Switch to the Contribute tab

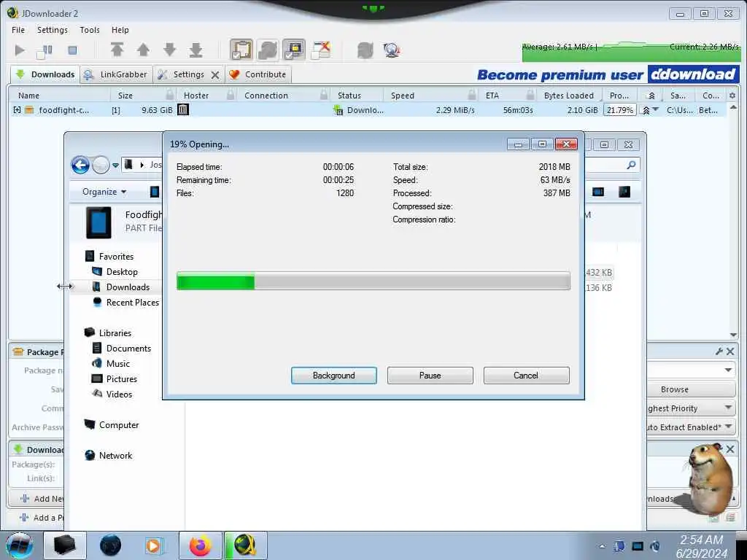(258, 74)
